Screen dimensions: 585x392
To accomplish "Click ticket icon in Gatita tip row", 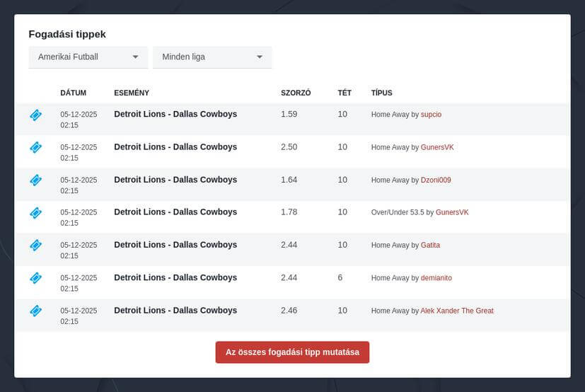I will (36, 246).
